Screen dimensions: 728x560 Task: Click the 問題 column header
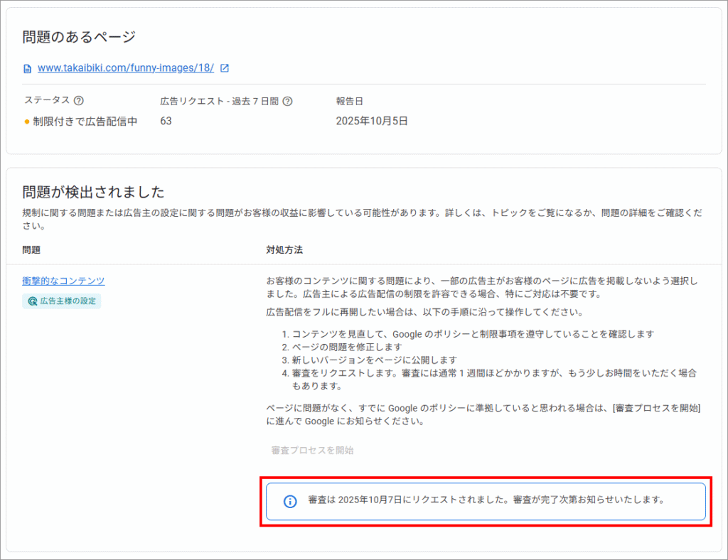(x=31, y=250)
